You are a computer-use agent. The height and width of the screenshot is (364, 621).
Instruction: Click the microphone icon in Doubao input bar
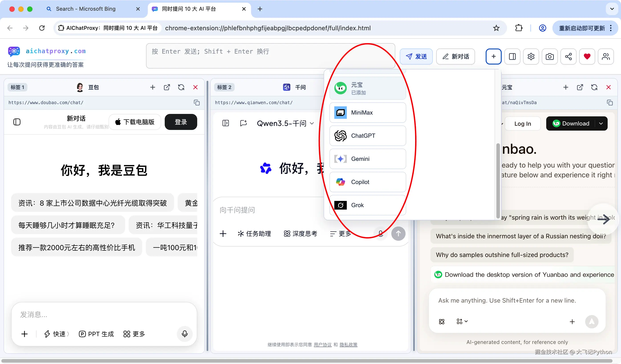pyautogui.click(x=185, y=334)
